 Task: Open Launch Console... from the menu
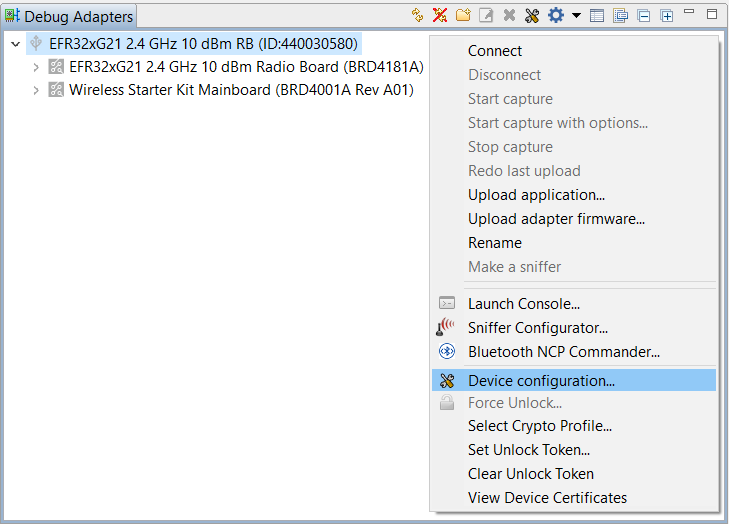point(524,304)
